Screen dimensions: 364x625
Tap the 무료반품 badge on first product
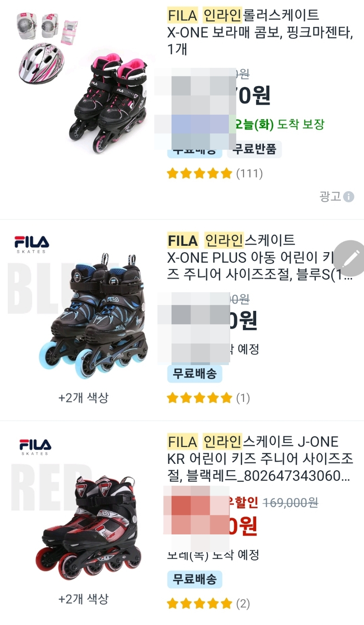[254, 149]
